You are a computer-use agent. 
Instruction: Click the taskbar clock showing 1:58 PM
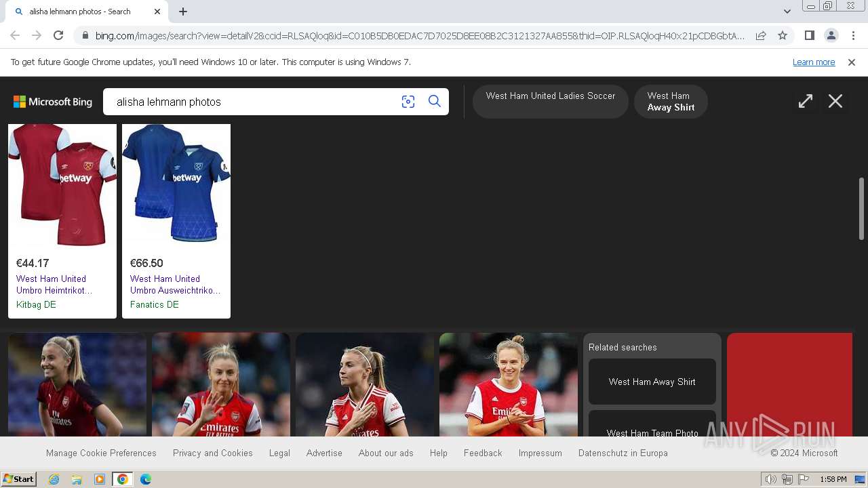tap(833, 479)
